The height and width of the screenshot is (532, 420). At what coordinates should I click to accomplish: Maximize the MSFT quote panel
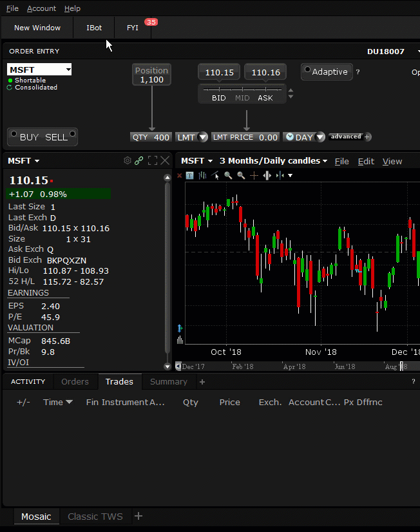click(153, 160)
